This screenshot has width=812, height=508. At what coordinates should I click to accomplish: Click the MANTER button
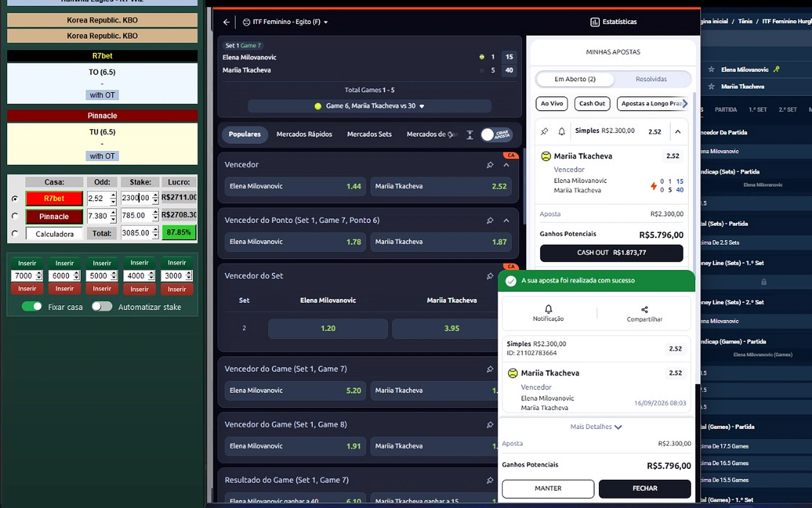548,489
